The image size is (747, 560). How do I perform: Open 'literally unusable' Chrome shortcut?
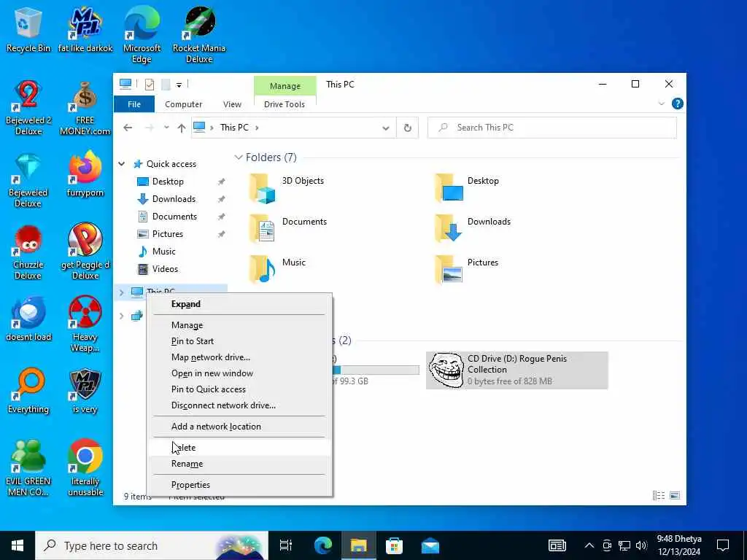pos(85,469)
